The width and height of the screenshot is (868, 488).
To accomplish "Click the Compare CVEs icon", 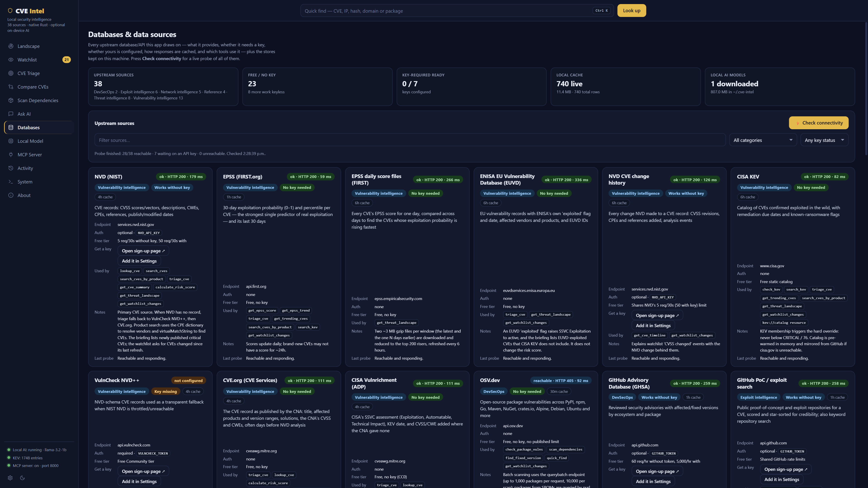I will point(11,87).
